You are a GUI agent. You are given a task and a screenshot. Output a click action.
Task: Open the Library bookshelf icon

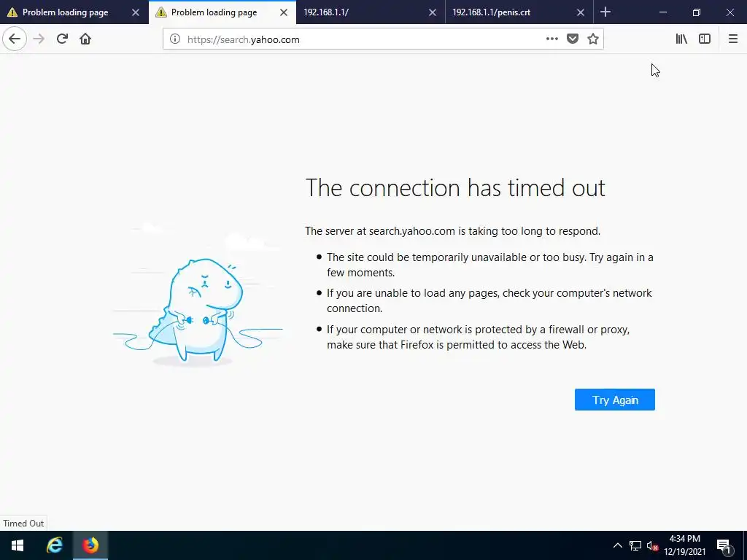pyautogui.click(x=681, y=39)
